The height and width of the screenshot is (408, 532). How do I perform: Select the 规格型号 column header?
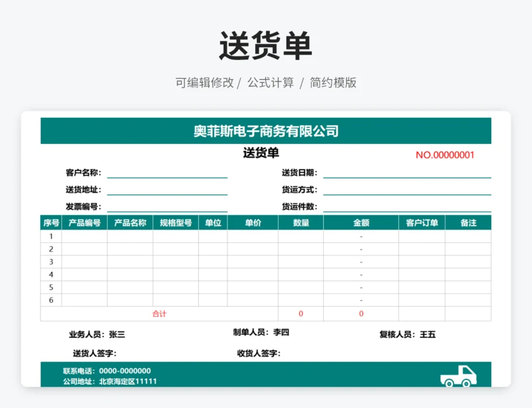click(176, 223)
